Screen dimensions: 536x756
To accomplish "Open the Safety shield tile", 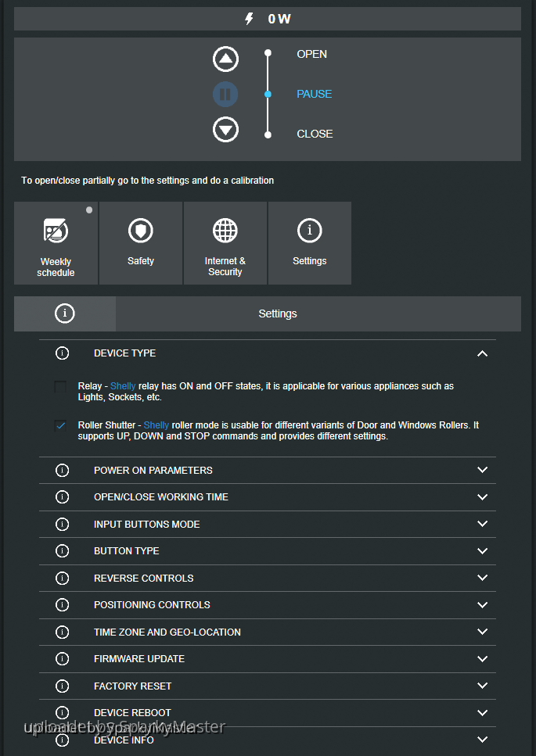I will pyautogui.click(x=141, y=243).
